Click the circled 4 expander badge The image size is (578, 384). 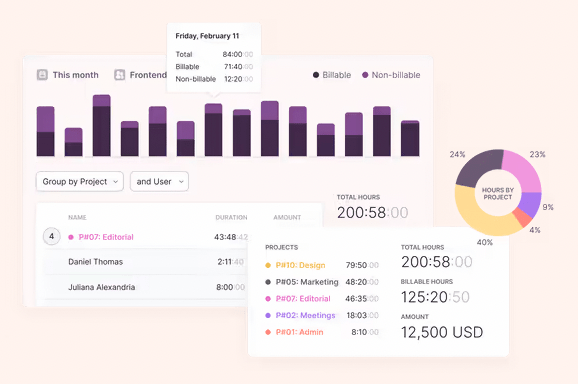point(52,236)
